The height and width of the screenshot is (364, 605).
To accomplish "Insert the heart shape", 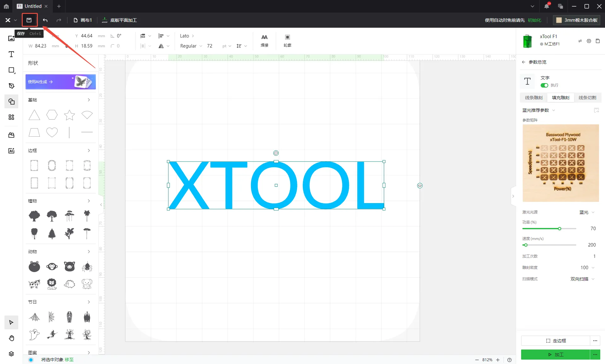I will coord(52,132).
